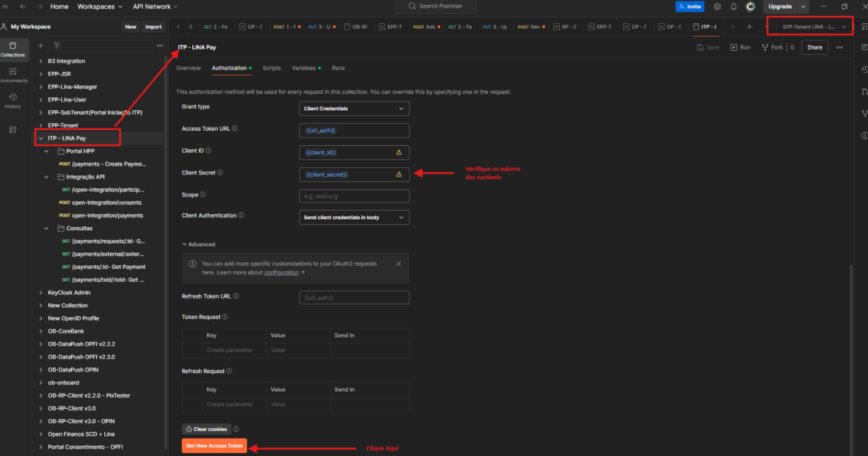868x456 pixels.
Task: Dismiss the OAuth2 customization info banner
Action: [398, 264]
